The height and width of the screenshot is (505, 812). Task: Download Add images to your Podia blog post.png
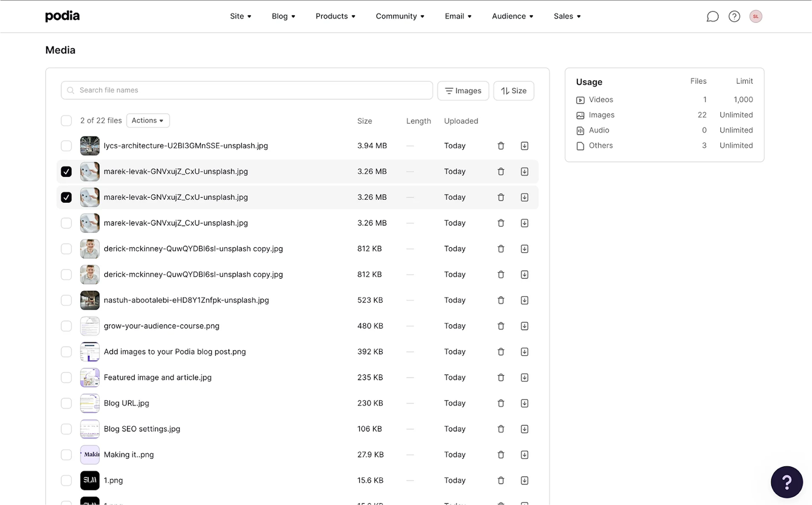pyautogui.click(x=524, y=352)
